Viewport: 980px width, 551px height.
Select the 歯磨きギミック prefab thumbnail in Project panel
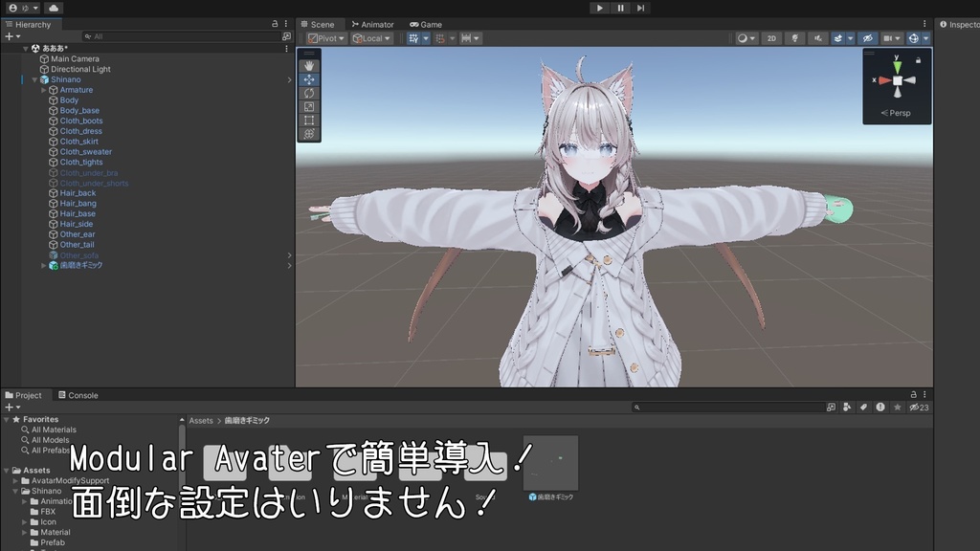pos(553,463)
